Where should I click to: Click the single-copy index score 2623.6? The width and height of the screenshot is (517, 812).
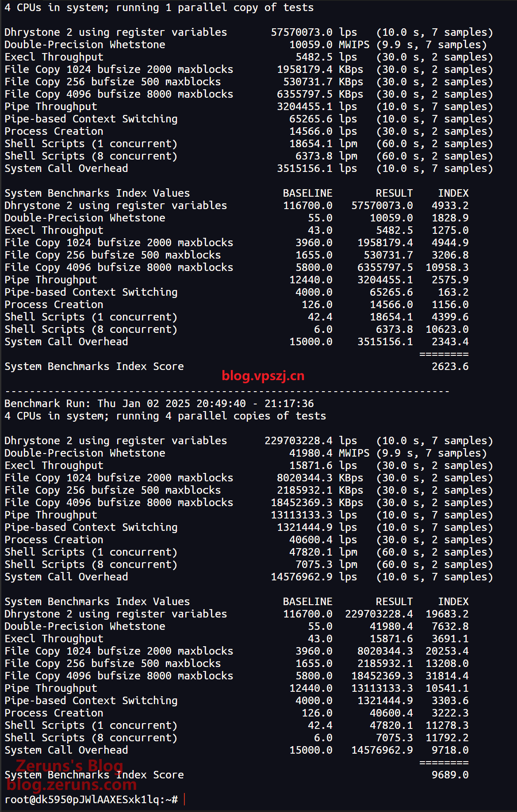tap(450, 366)
